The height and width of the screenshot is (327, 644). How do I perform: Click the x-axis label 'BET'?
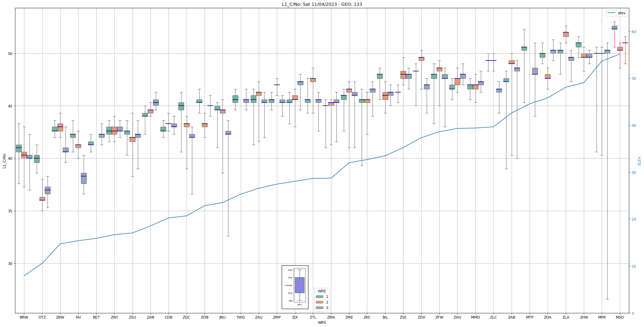pyautogui.click(x=96, y=317)
